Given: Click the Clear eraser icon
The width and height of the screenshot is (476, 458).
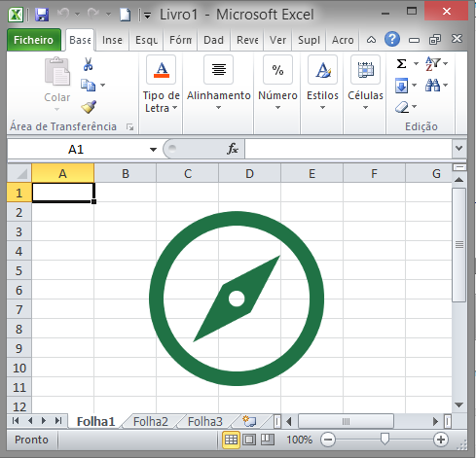Looking at the screenshot, I should tap(402, 107).
